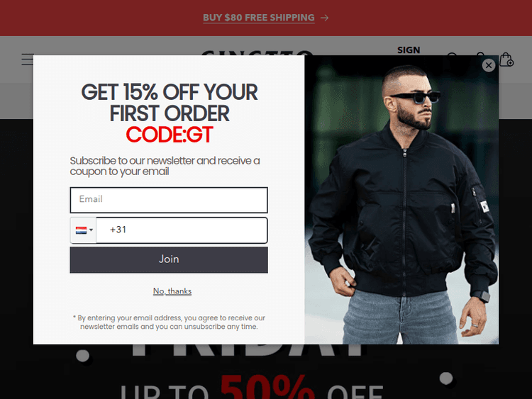
Task: Click the 50% OFF sale banner
Action: pyautogui.click(x=251, y=388)
